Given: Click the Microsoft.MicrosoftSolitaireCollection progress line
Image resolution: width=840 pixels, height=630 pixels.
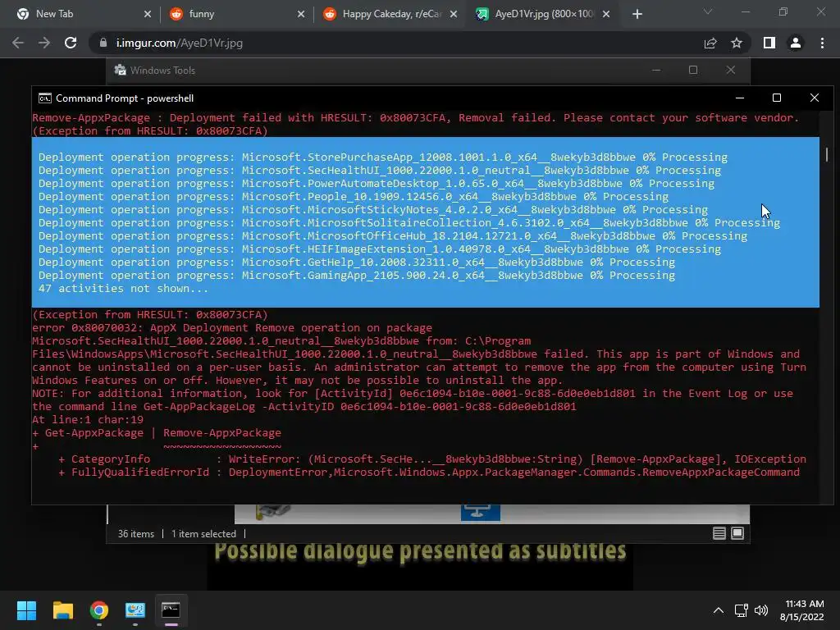Looking at the screenshot, I should point(409,223).
